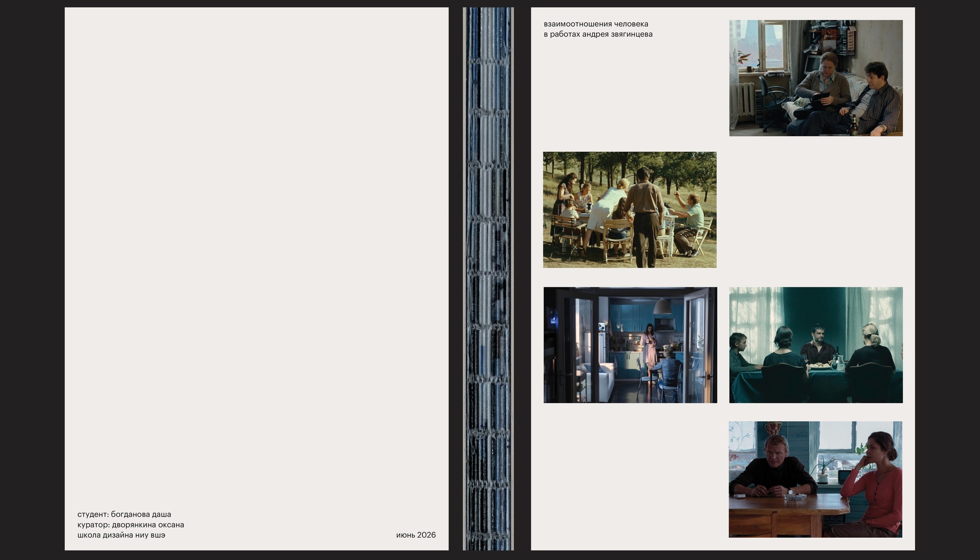Click the blue kitchen scene still
980x560 pixels.
(x=630, y=345)
